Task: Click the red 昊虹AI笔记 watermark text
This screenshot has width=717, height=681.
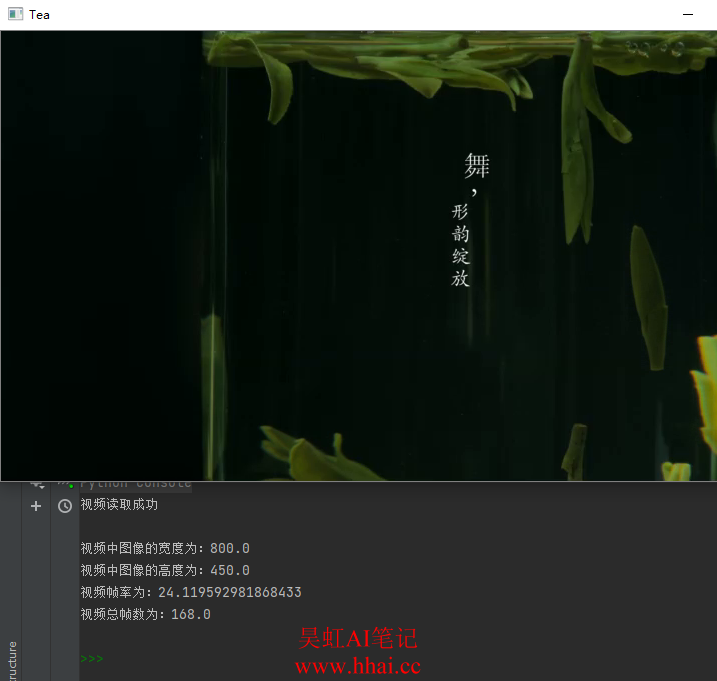Action: pos(357,638)
